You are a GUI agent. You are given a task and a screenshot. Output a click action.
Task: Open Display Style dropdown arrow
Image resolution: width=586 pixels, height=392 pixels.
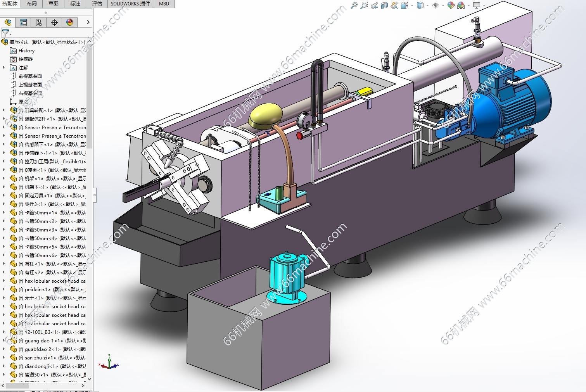click(427, 5)
